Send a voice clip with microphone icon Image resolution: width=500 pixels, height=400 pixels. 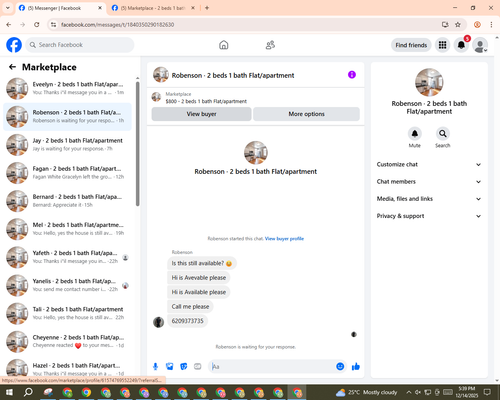tap(155, 367)
